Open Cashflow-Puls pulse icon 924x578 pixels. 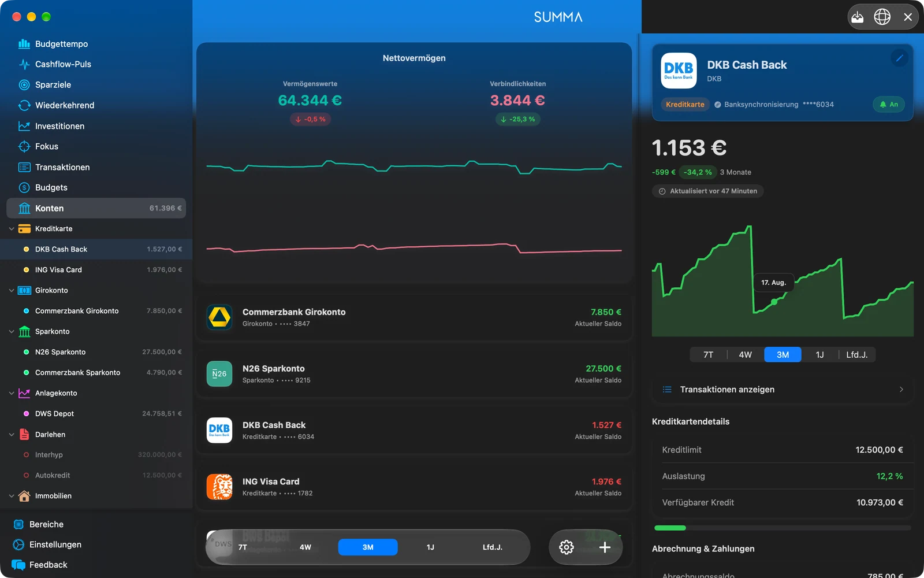[24, 64]
